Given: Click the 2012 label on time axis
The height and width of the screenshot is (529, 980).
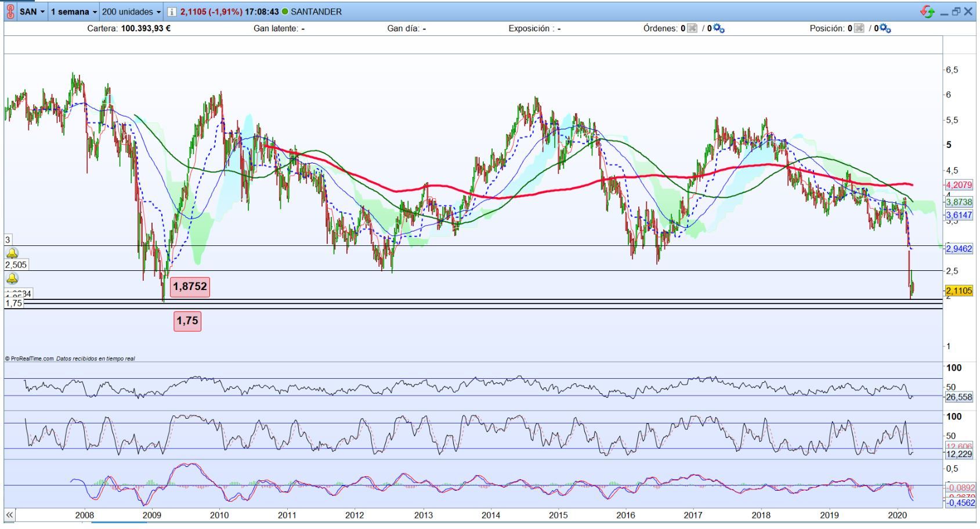Looking at the screenshot, I should (355, 515).
